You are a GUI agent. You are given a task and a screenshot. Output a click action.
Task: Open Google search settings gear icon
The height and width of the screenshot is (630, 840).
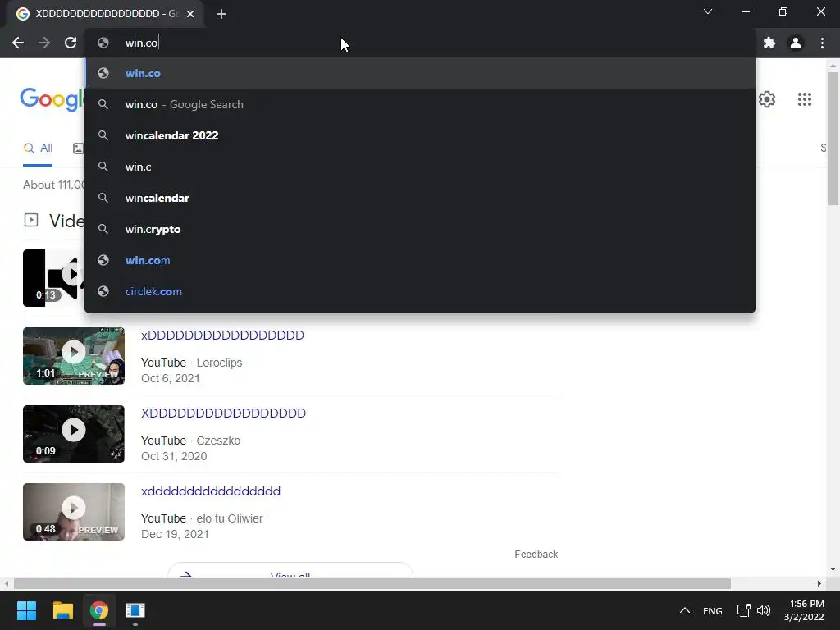767,99
